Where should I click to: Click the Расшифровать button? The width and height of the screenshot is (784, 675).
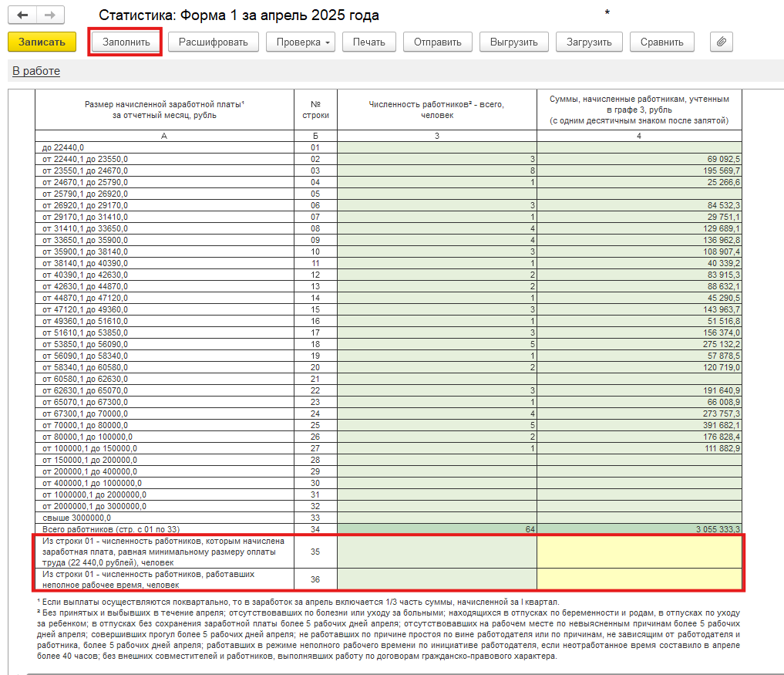coord(214,42)
